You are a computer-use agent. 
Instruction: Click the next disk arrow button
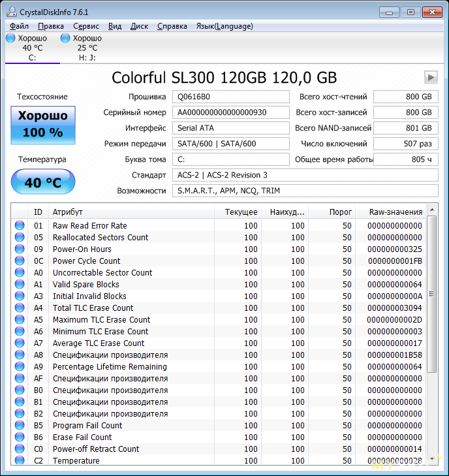coord(431,78)
